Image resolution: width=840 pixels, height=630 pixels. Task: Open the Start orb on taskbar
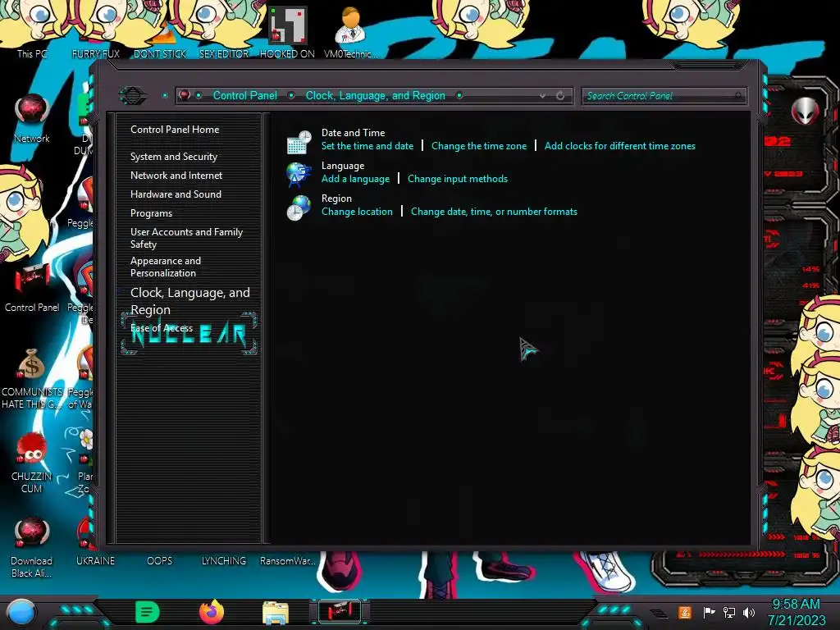coord(21,612)
